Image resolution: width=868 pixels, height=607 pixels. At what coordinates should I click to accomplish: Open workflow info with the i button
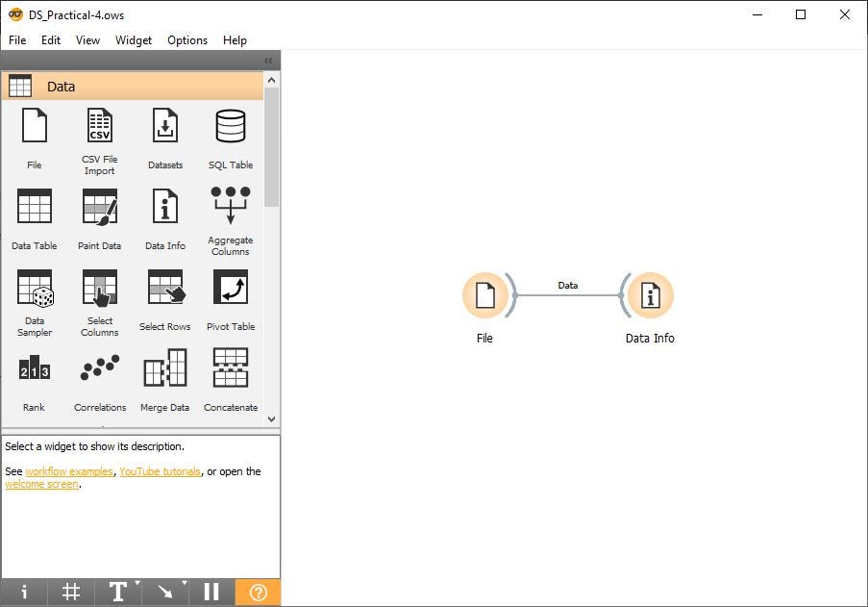(x=24, y=592)
